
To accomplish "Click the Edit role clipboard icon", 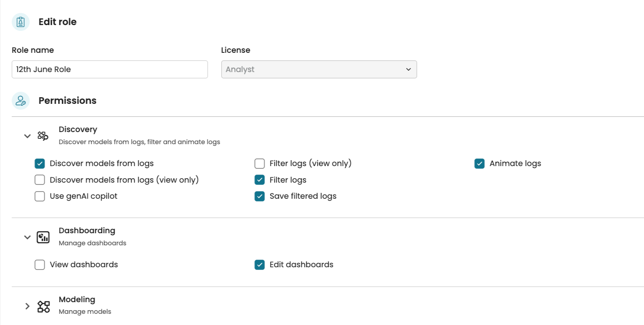I will pos(21,22).
